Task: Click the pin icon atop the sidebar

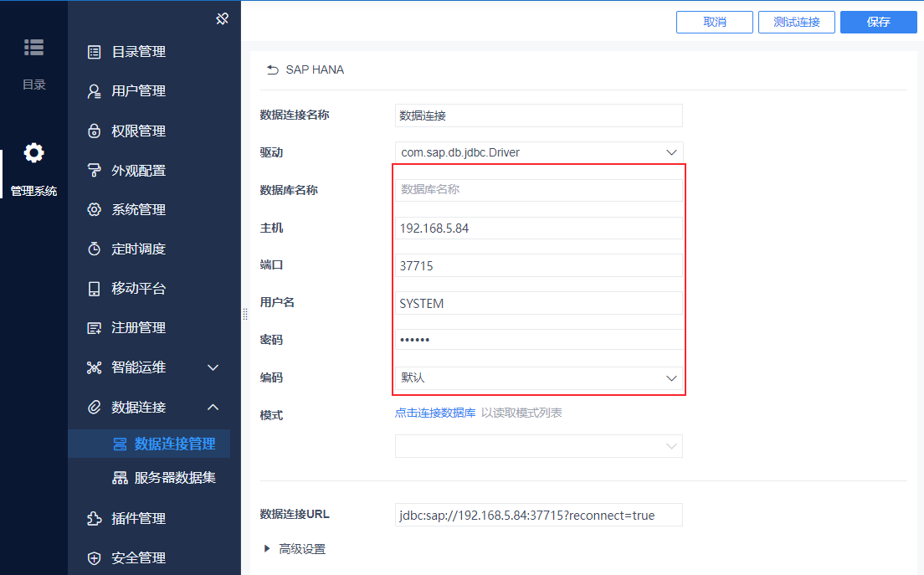Action: click(x=222, y=19)
